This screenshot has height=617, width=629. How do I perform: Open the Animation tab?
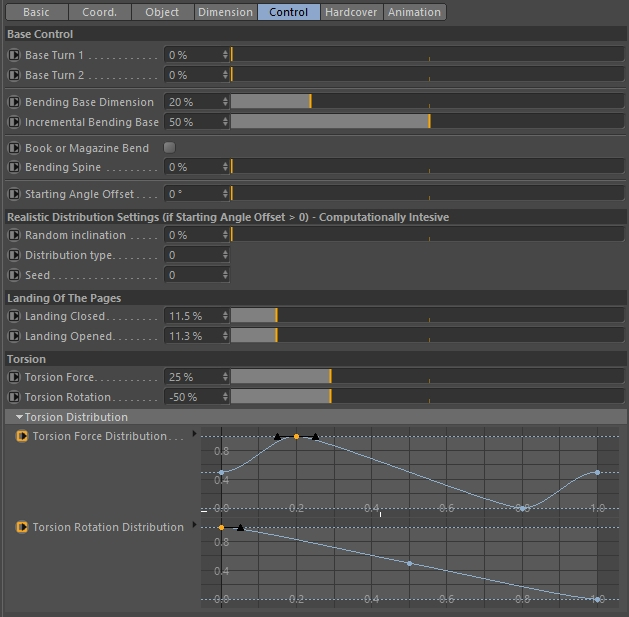pos(414,12)
